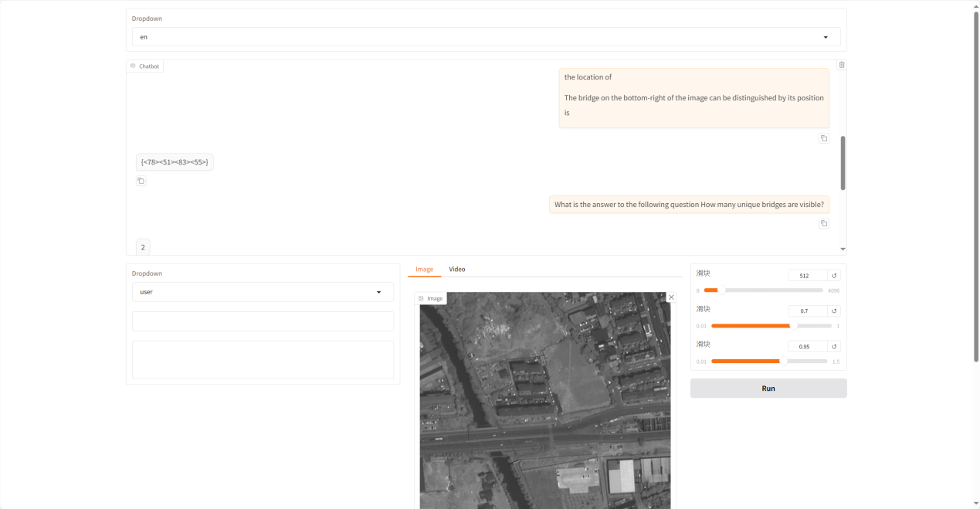Image resolution: width=980 pixels, height=509 pixels.
Task: Select the '{<78><51><83><55>}' response text
Action: coord(175,162)
